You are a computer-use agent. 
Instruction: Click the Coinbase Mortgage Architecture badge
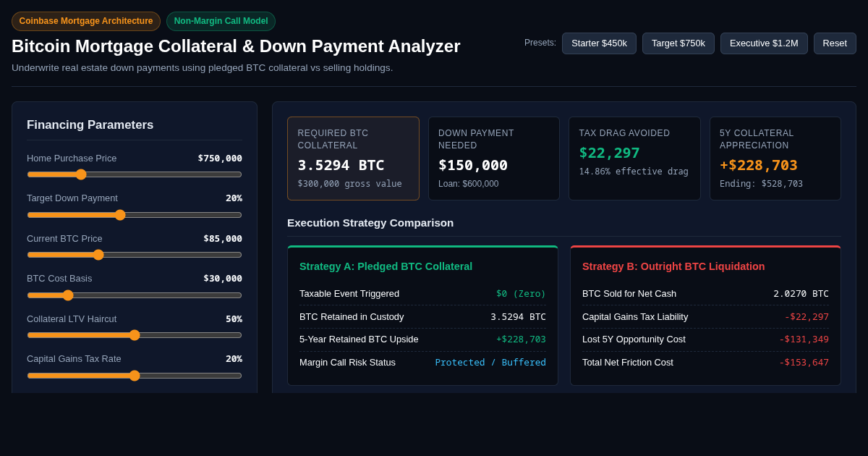pos(86,21)
